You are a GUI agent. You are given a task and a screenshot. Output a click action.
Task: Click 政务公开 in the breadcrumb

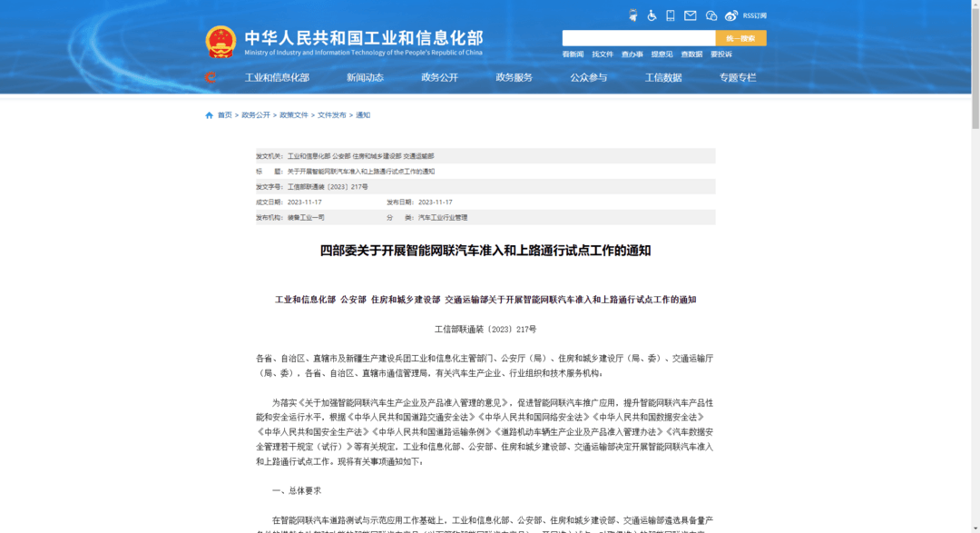[x=256, y=115]
